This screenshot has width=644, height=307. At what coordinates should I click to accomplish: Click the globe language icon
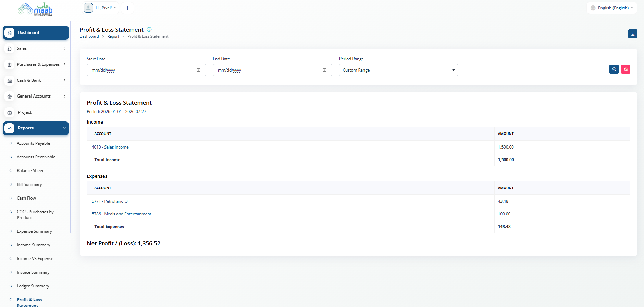pyautogui.click(x=593, y=8)
